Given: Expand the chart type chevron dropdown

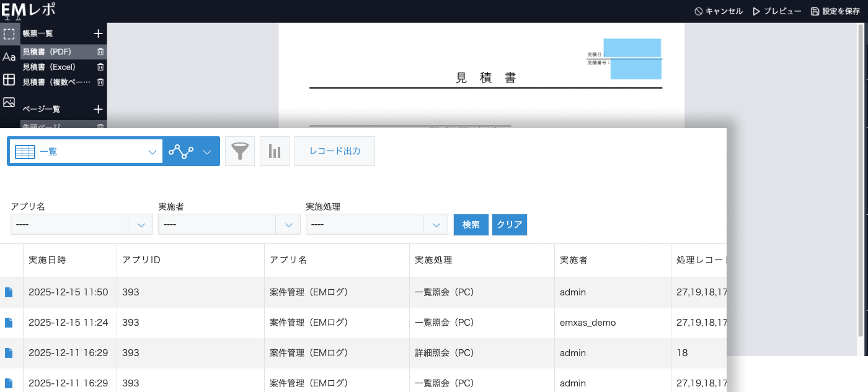Looking at the screenshot, I should pos(208,150).
